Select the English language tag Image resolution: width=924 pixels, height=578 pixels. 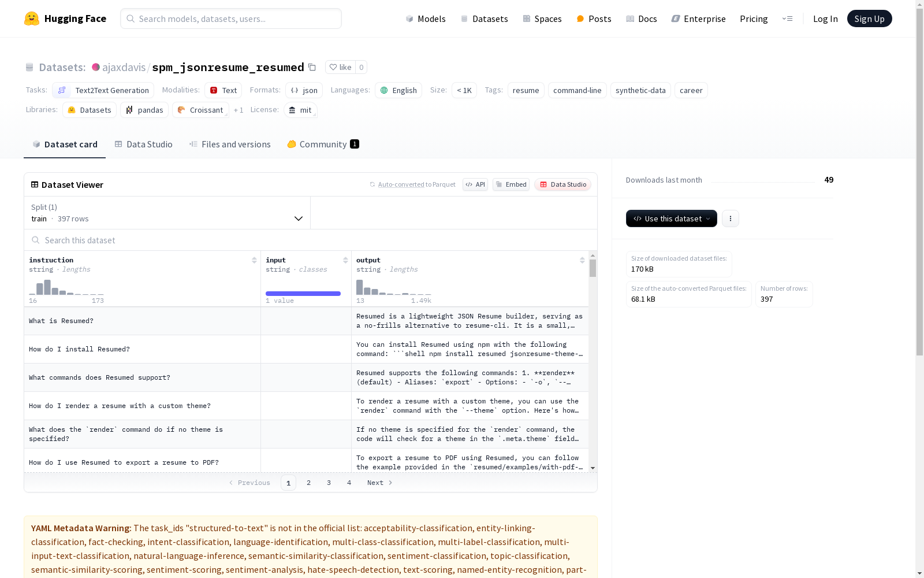pyautogui.click(x=398, y=90)
